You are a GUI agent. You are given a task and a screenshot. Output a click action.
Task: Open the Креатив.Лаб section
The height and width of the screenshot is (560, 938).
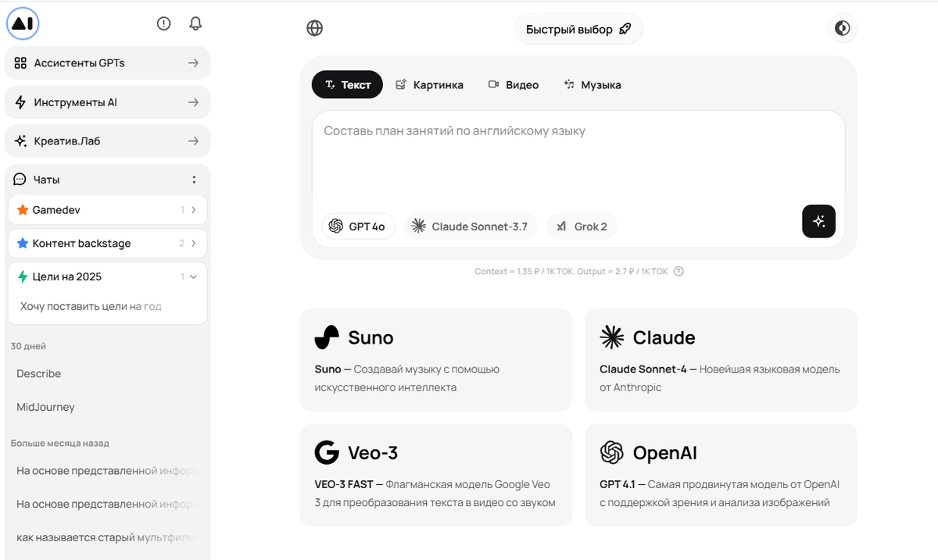click(108, 141)
